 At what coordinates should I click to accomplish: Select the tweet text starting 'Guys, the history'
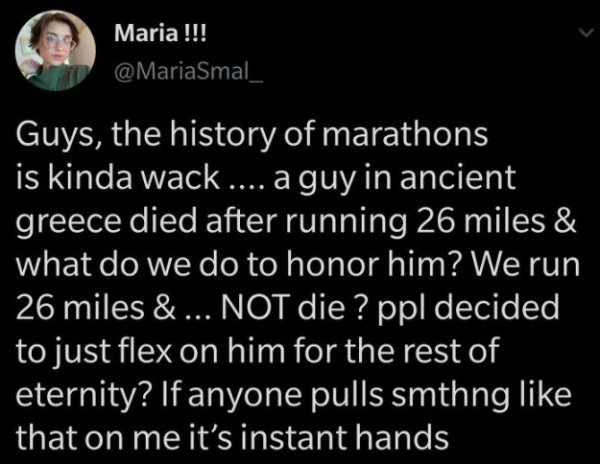(298, 286)
